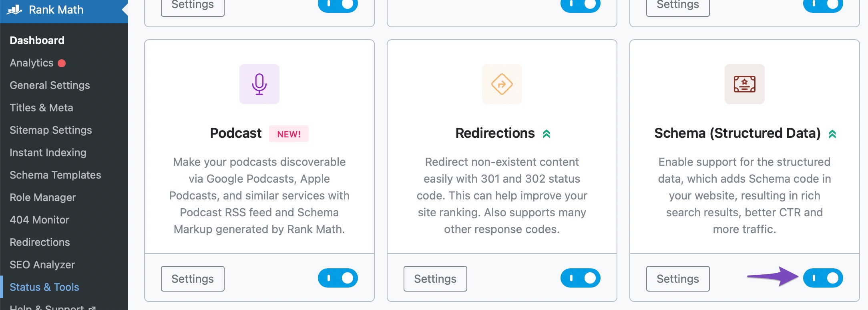Viewport: 868px width, 310px height.
Task: Disable the Podcast module toggle
Action: [x=338, y=278]
